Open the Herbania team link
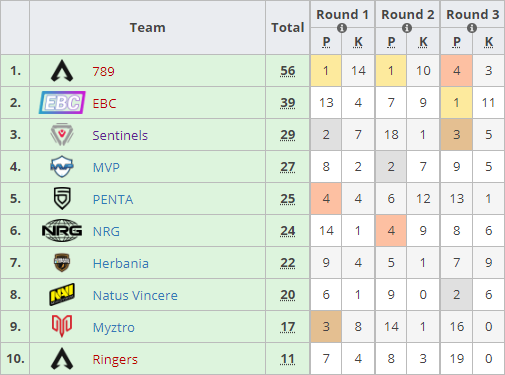Screen dimensions: 505x375 (121, 263)
